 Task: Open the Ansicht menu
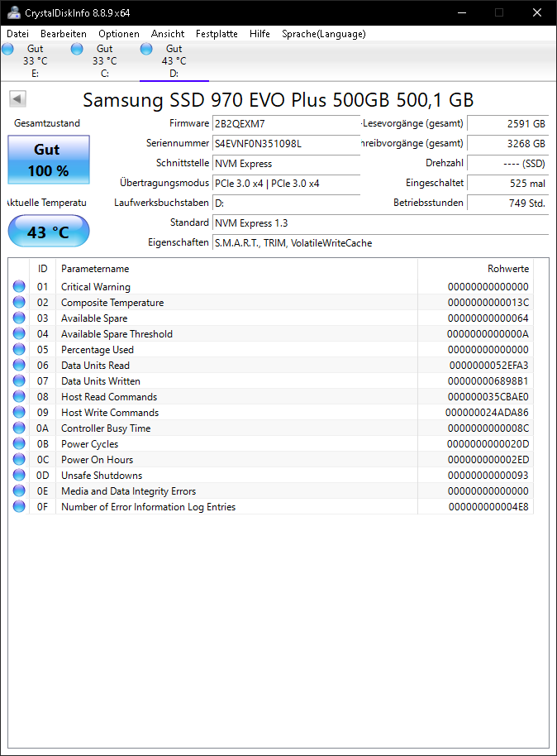click(168, 34)
